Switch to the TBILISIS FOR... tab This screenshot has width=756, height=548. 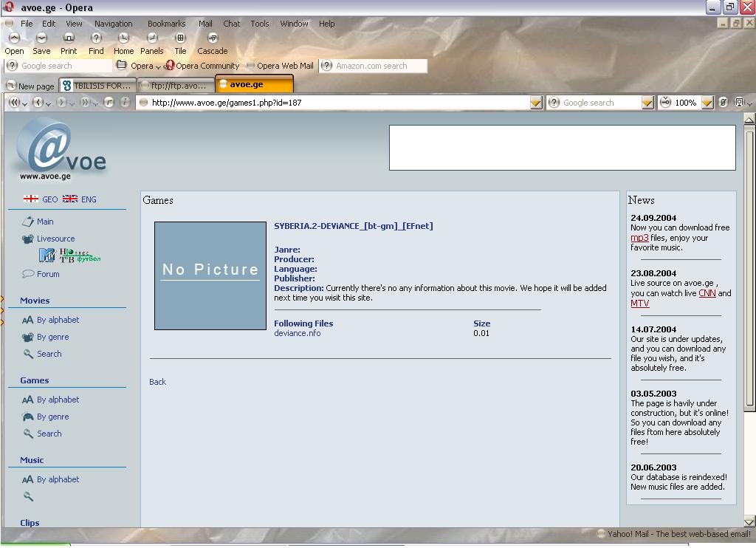tap(98, 86)
